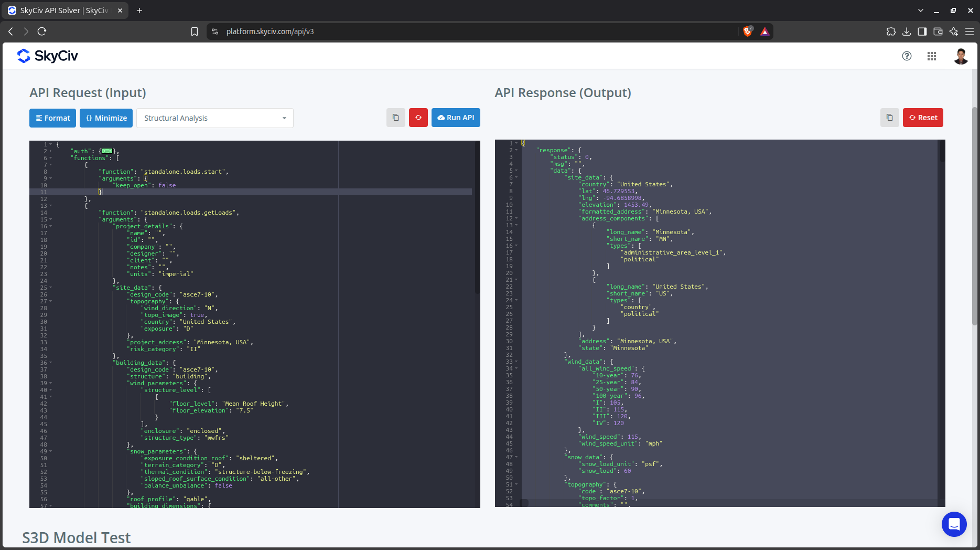Click the page vertical scrollbar

coord(975,215)
